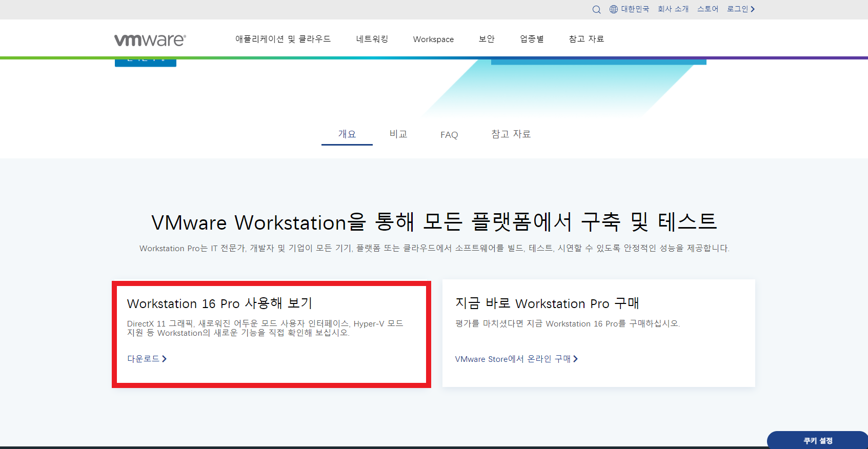
Task: Click Workstation Pro는 IT 전문가 subtitle text
Action: click(x=434, y=248)
